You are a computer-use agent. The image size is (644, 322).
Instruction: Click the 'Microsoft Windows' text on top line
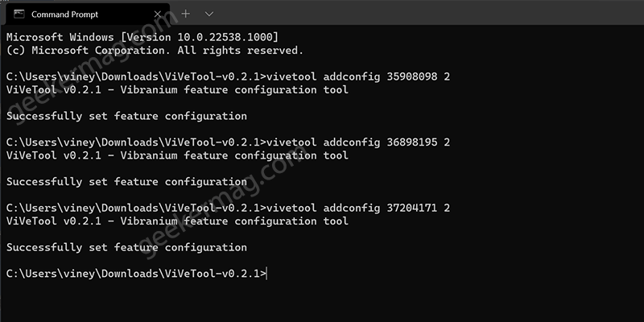[60, 37]
